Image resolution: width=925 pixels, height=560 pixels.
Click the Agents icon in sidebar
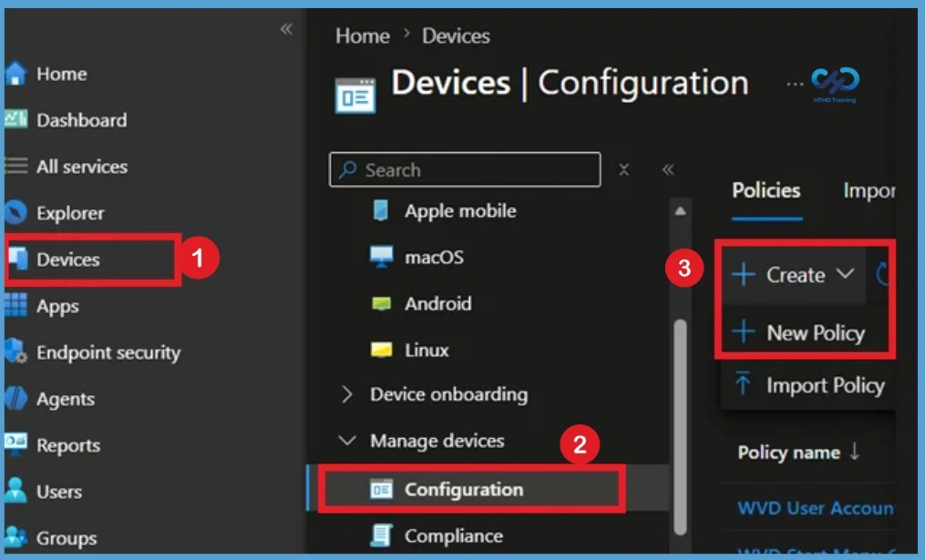tap(15, 399)
